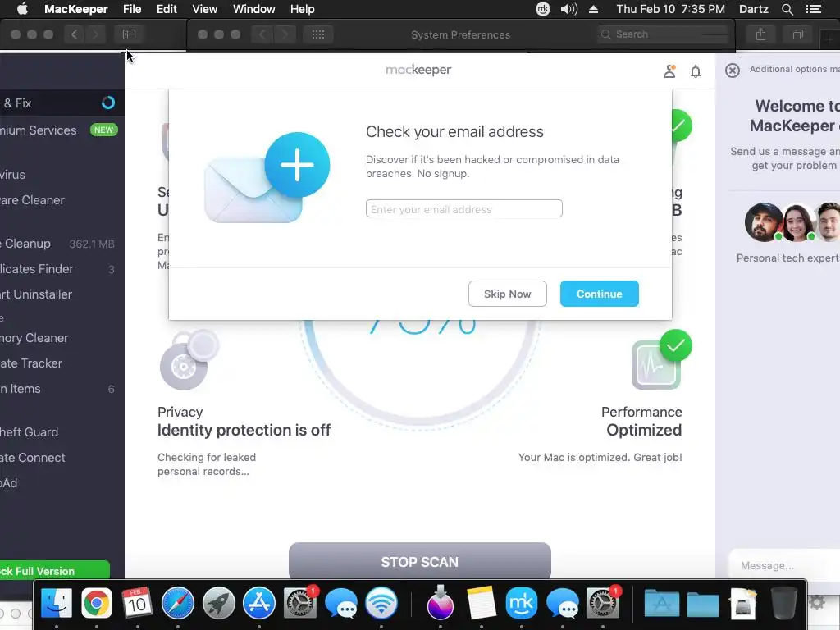Open Notification Center list icon
Viewport: 840px width, 630px height.
point(814,9)
